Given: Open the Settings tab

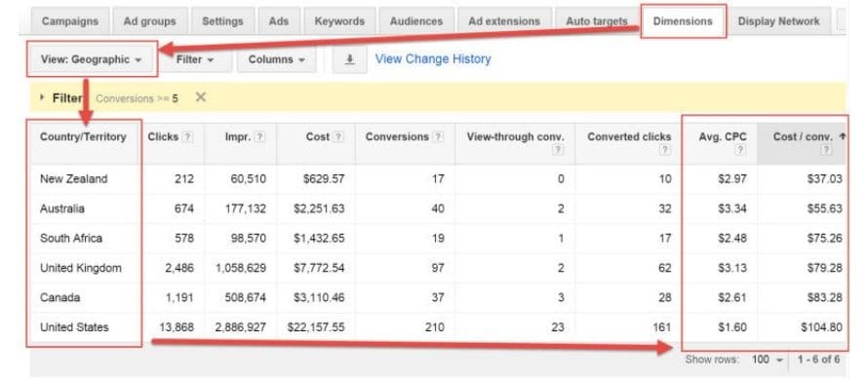Looking at the screenshot, I should pos(222,21).
